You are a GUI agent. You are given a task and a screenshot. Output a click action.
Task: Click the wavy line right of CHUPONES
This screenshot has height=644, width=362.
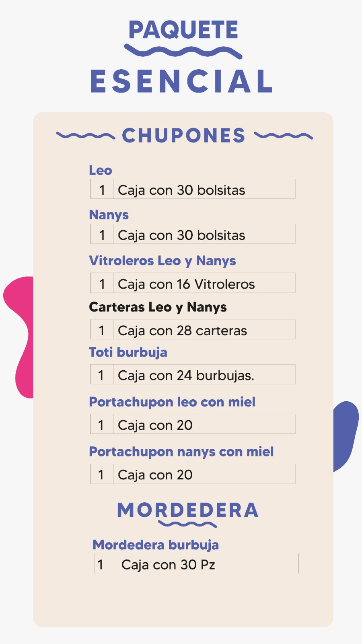click(284, 136)
